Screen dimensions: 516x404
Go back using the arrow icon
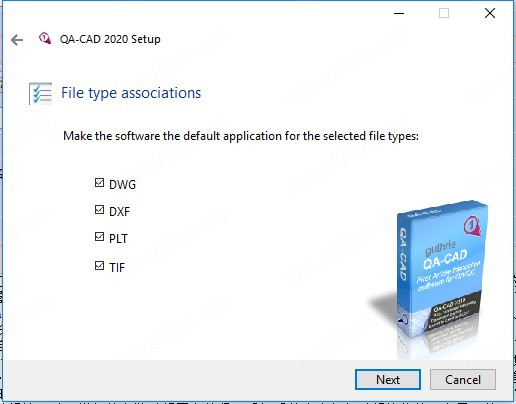pyautogui.click(x=17, y=40)
